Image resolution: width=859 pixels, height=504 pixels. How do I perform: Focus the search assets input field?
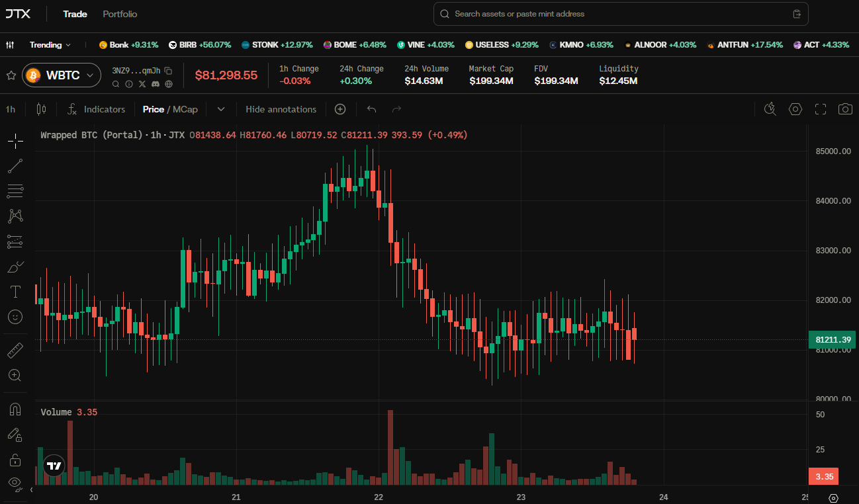click(x=621, y=14)
